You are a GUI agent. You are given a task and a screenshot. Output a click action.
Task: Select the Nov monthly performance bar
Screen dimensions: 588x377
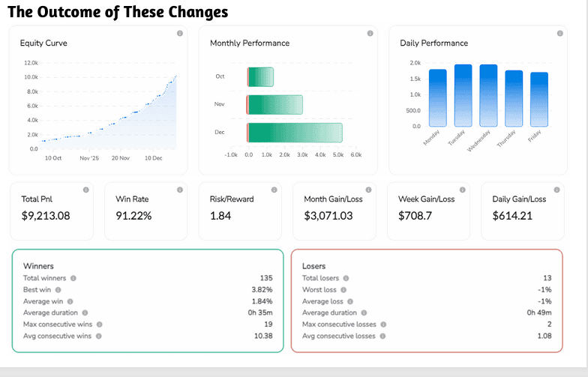(x=274, y=105)
